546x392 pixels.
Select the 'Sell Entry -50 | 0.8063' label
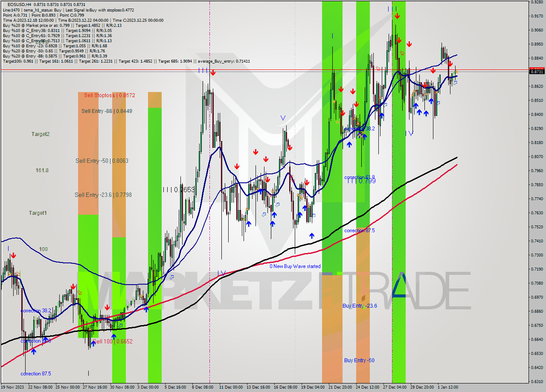point(102,161)
